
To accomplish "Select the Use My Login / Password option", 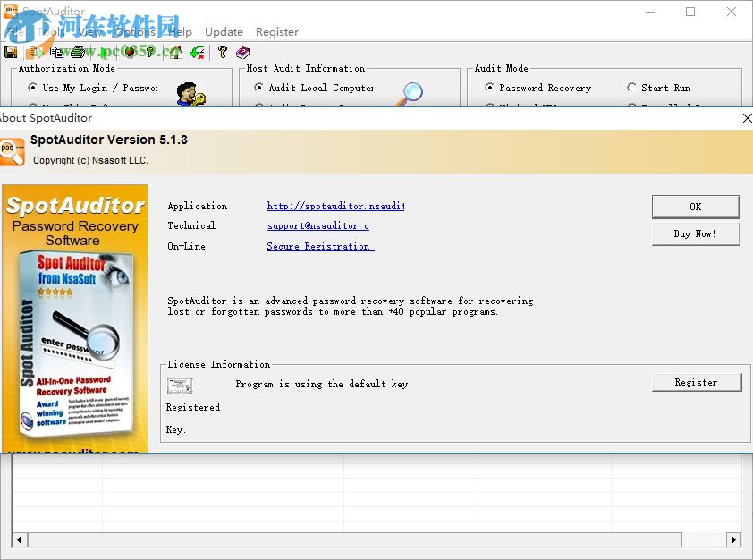I will click(x=32, y=88).
